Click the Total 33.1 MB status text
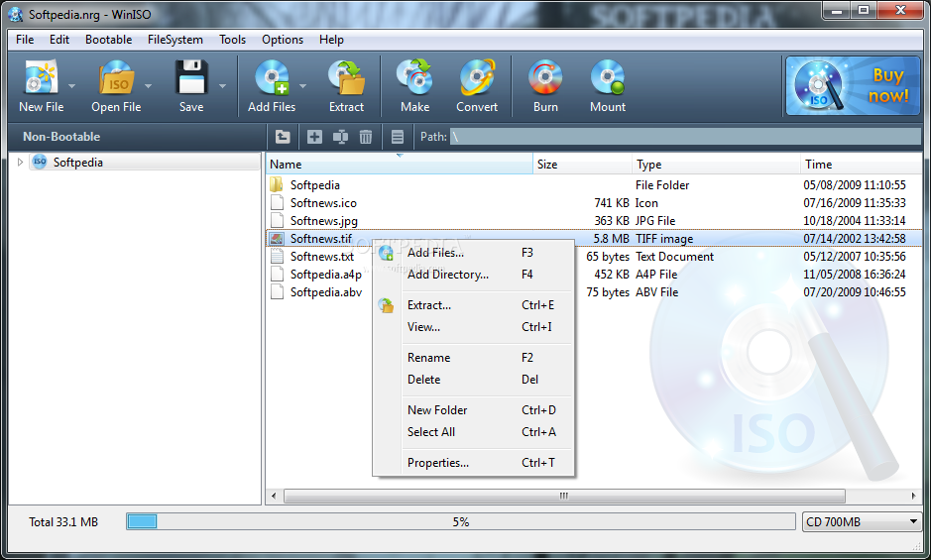931x560 pixels. [63, 522]
